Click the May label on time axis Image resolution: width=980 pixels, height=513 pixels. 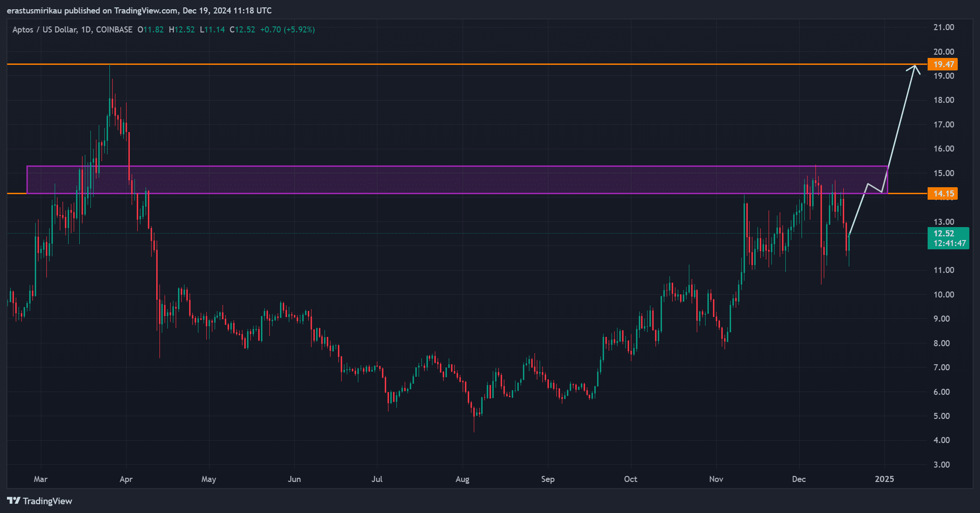point(209,479)
